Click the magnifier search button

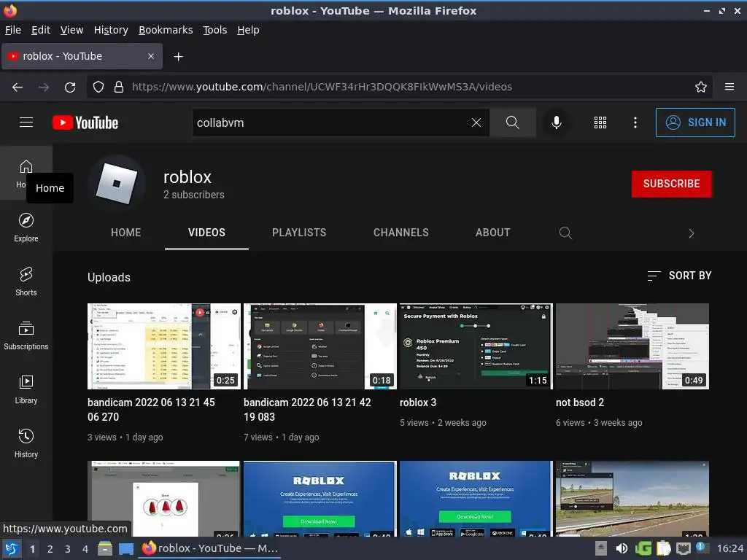[x=513, y=122]
